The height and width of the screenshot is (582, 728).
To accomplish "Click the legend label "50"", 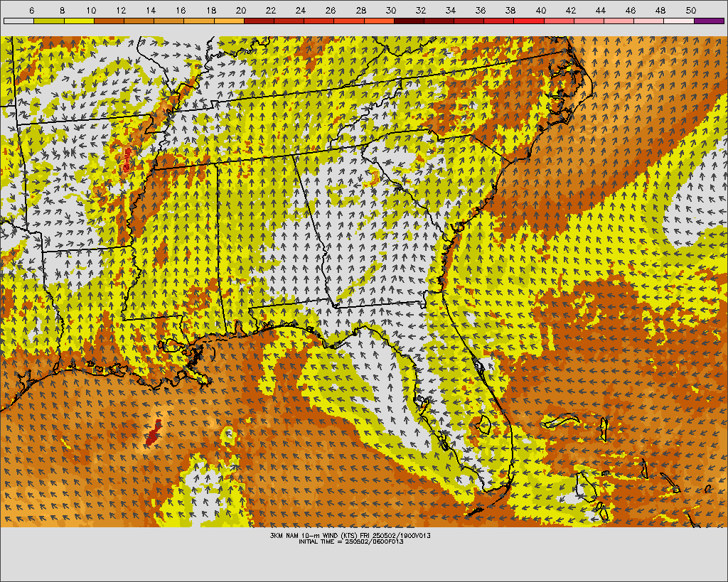I will tap(691, 10).
